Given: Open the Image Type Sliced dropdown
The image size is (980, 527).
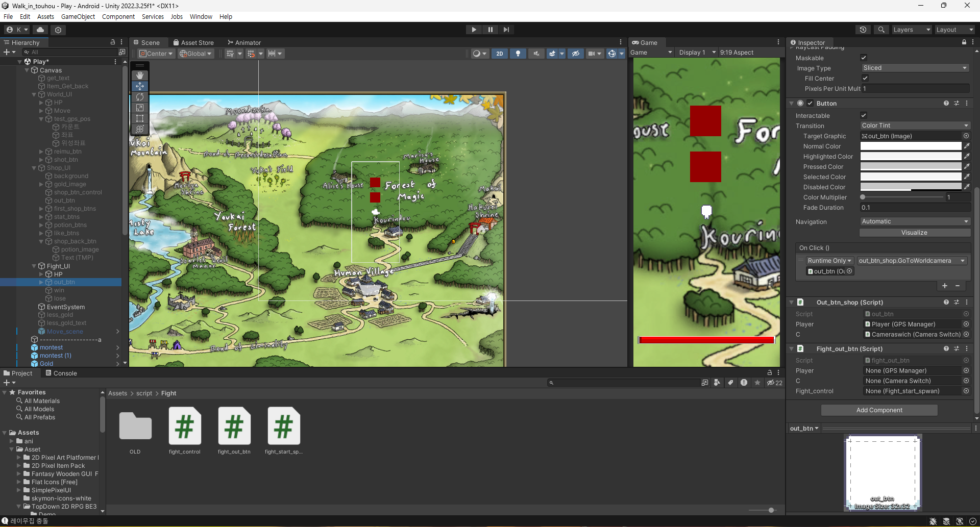Looking at the screenshot, I should click(x=915, y=68).
